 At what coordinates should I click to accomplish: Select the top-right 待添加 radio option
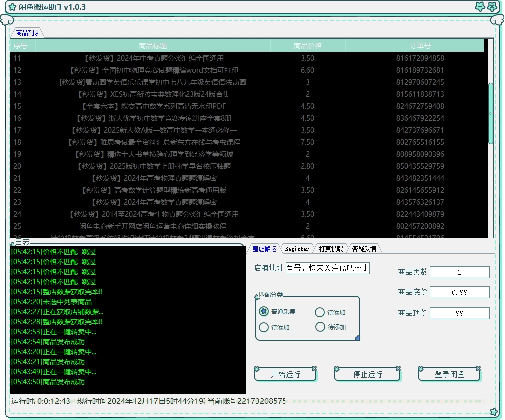[320, 312]
